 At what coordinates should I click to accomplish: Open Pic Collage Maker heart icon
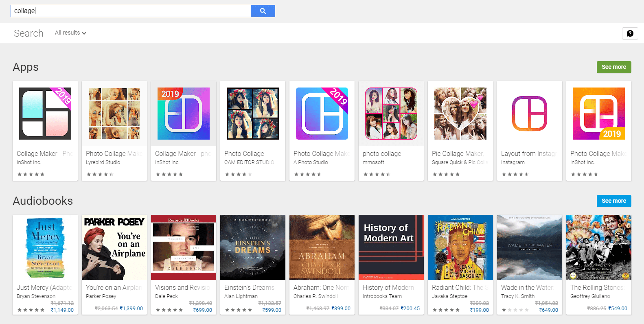tap(460, 114)
